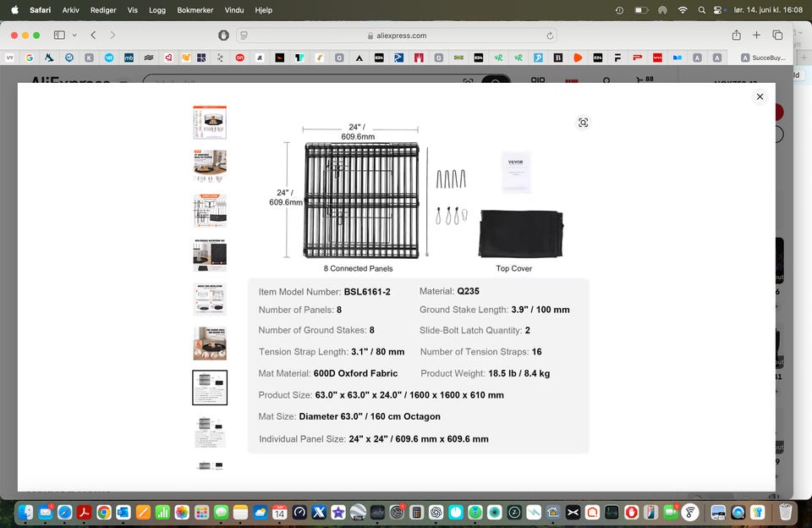Open the Vis menu
The height and width of the screenshot is (528, 812).
(133, 10)
